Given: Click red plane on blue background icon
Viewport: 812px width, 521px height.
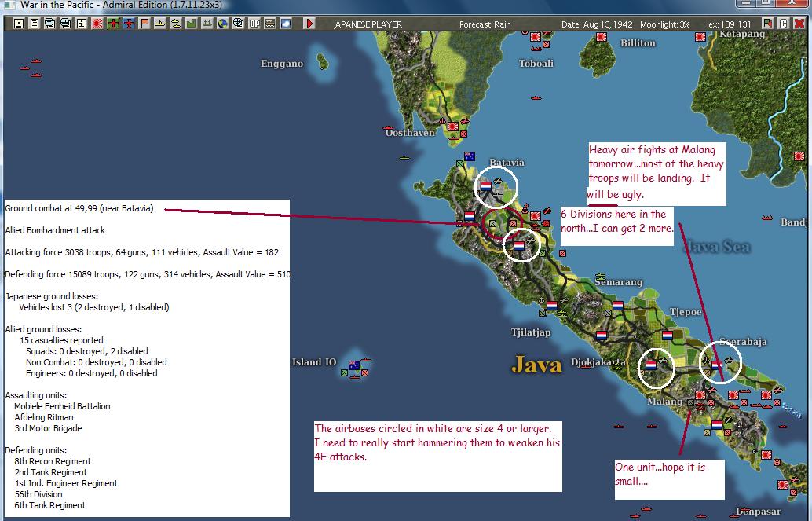Looking at the screenshot, I should click(129, 24).
